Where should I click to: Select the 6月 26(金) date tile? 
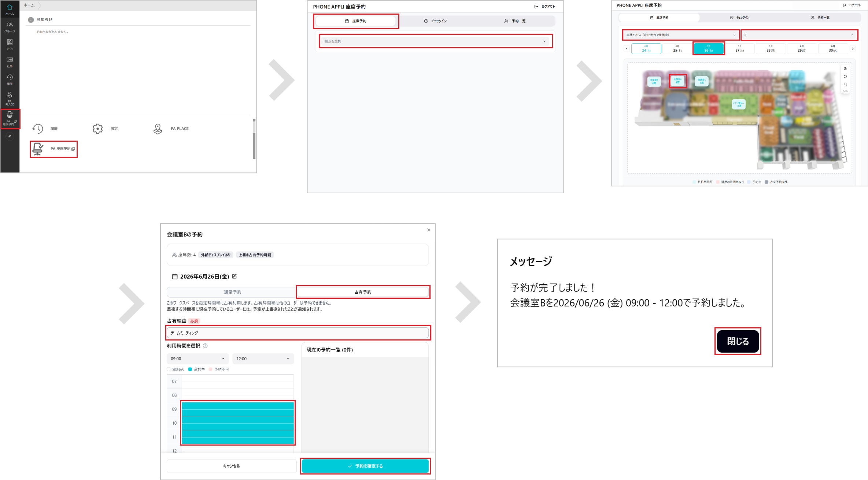pyautogui.click(x=709, y=48)
